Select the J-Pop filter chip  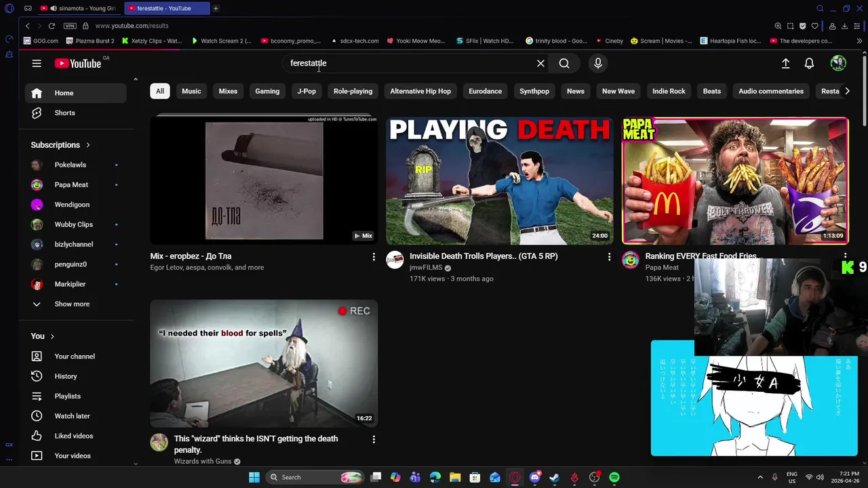coord(307,91)
